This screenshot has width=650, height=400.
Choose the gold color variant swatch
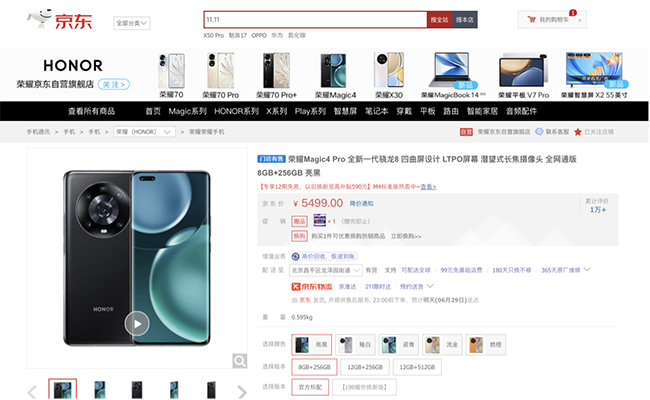click(442, 345)
